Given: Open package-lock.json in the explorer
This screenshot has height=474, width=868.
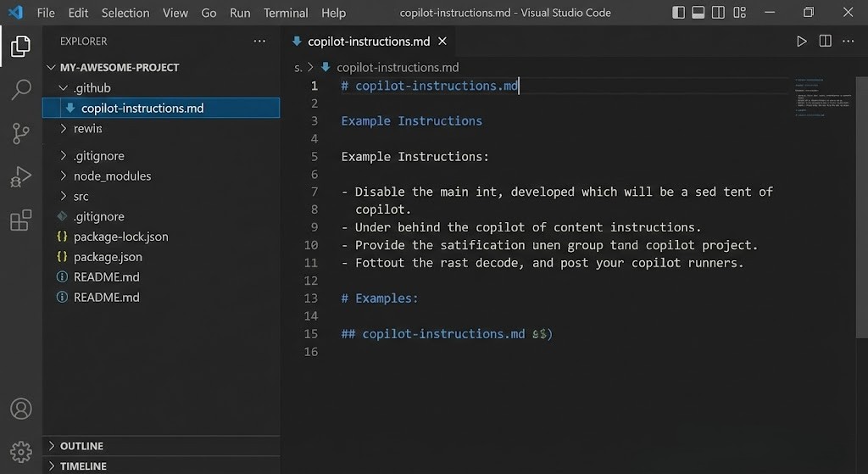Looking at the screenshot, I should (x=120, y=237).
